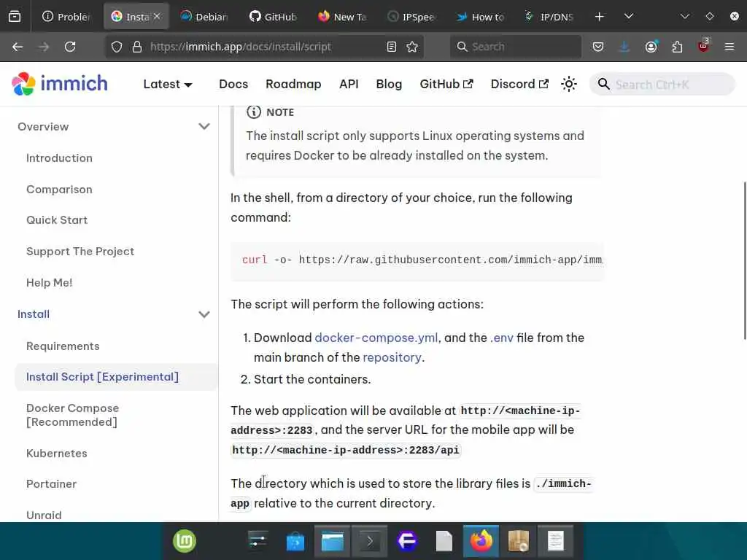
Task: Click the Immich logo to go home
Action: pos(60,84)
